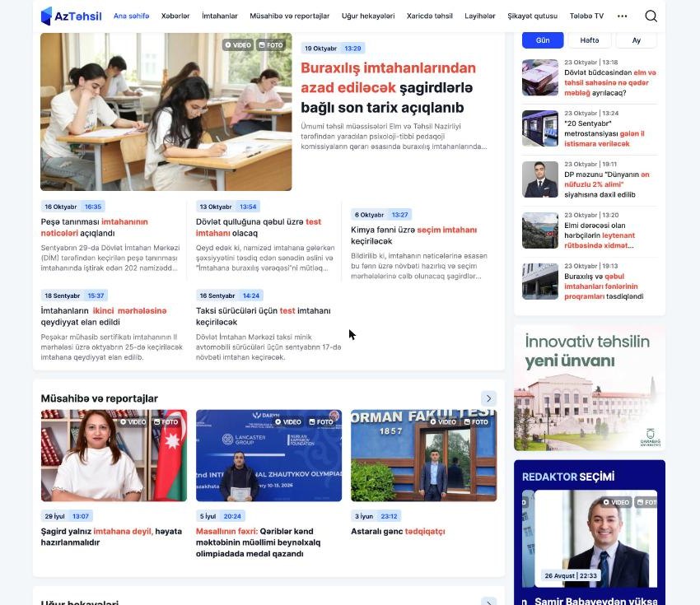
Task: Click the building thumbnail at 19:13
Action: (540, 281)
